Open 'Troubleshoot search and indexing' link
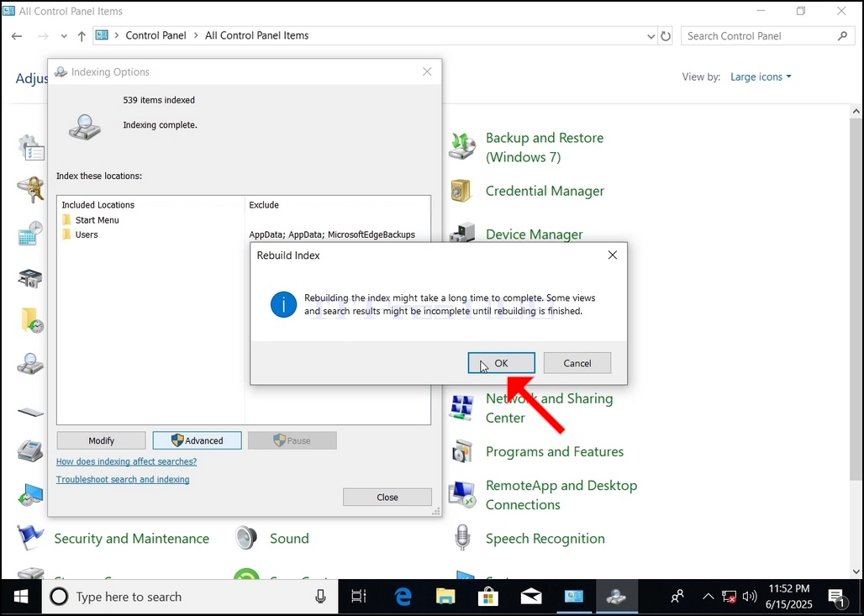This screenshot has width=864, height=616. pyautogui.click(x=123, y=479)
